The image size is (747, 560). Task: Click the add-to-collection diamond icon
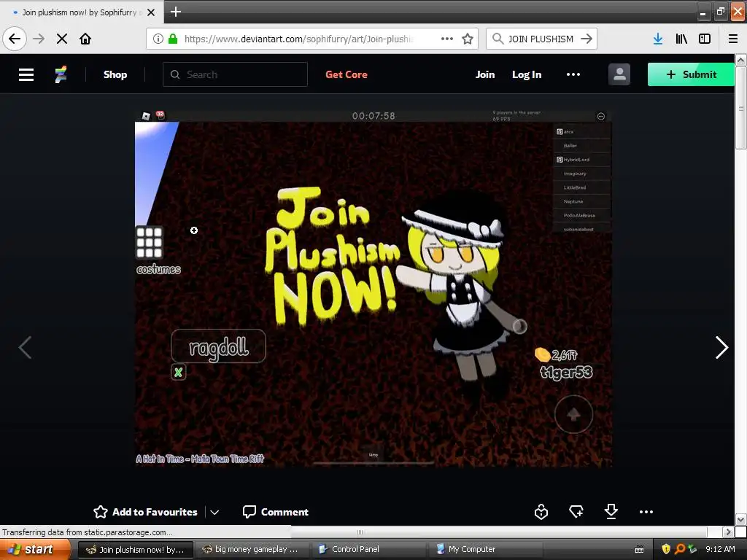tap(576, 512)
